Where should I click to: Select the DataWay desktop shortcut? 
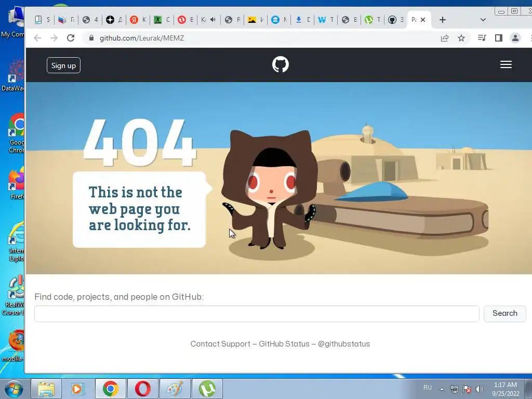(14, 75)
